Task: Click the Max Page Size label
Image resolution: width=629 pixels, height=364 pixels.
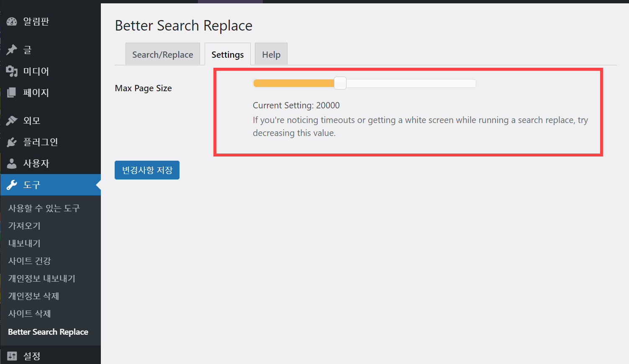Action: tap(144, 88)
